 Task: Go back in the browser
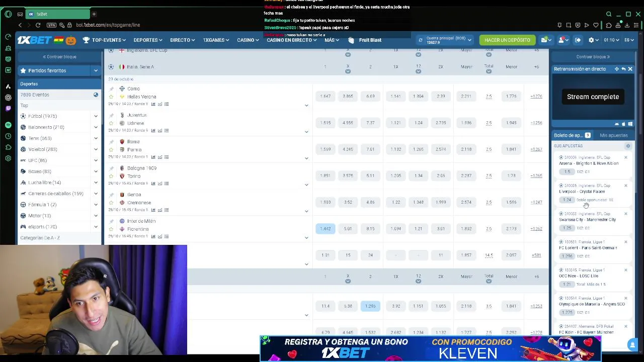20,25
